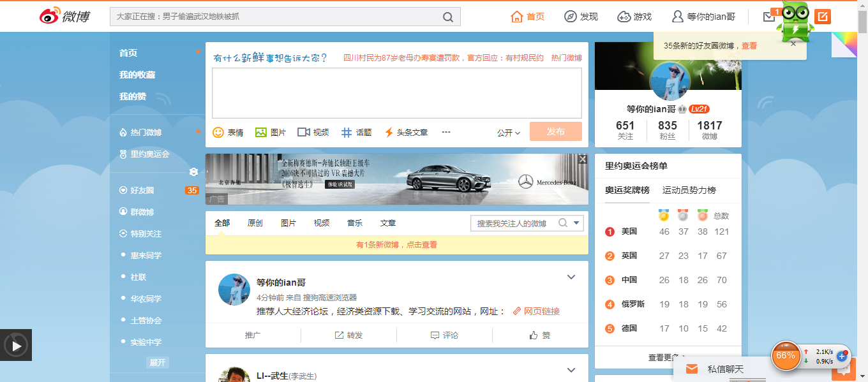Open 我的赞 in sidebar
Image resolution: width=868 pixels, height=382 pixels.
tap(133, 96)
